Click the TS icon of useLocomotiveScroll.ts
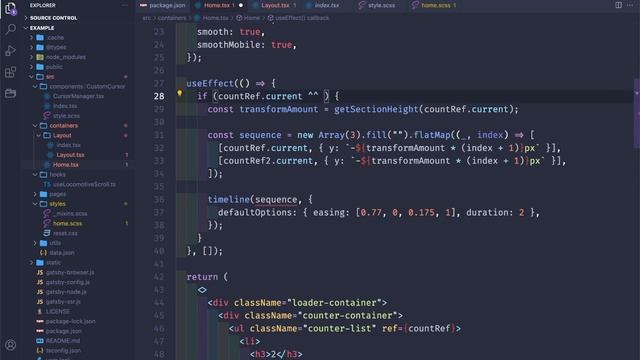The image size is (640, 360). click(47, 184)
